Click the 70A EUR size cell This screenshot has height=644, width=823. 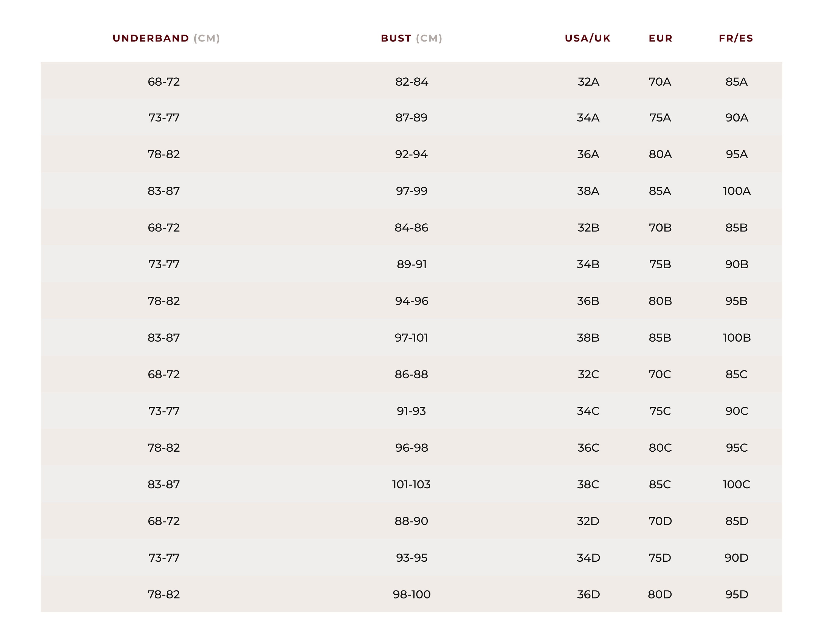[660, 82]
